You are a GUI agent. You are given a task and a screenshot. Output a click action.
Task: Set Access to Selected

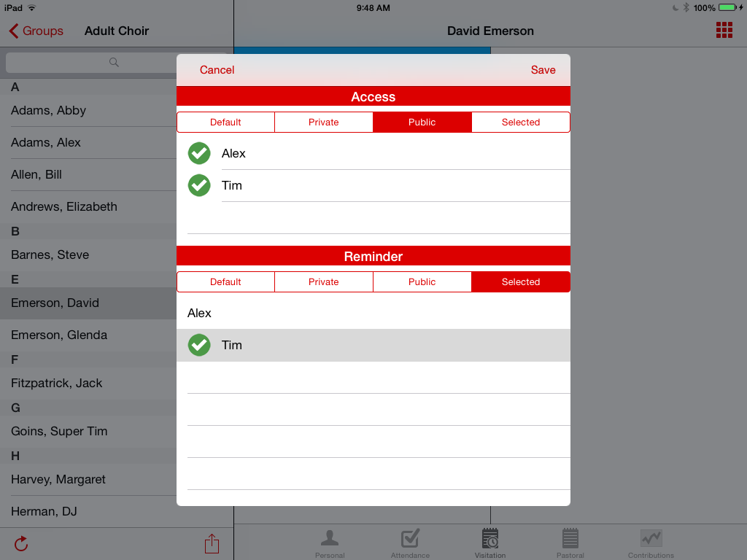click(x=521, y=122)
